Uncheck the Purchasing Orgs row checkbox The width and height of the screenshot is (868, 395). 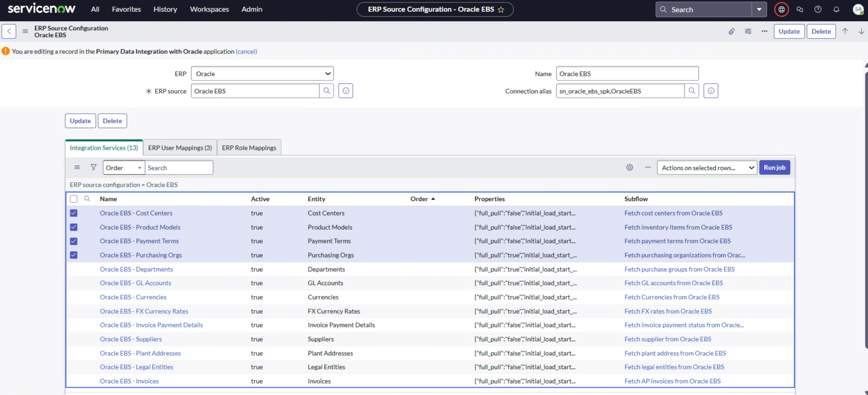[x=74, y=255]
